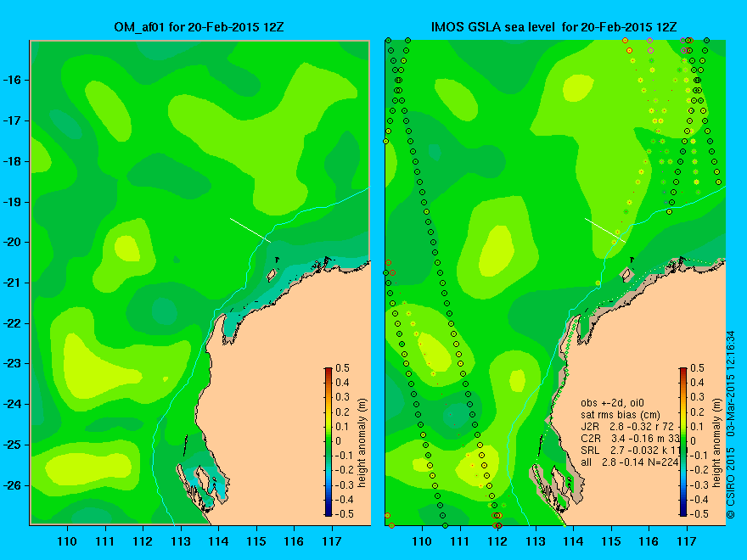The width and height of the screenshot is (747, 560).
Task: Click longitude label 117 under the left map
Action: coord(332,541)
